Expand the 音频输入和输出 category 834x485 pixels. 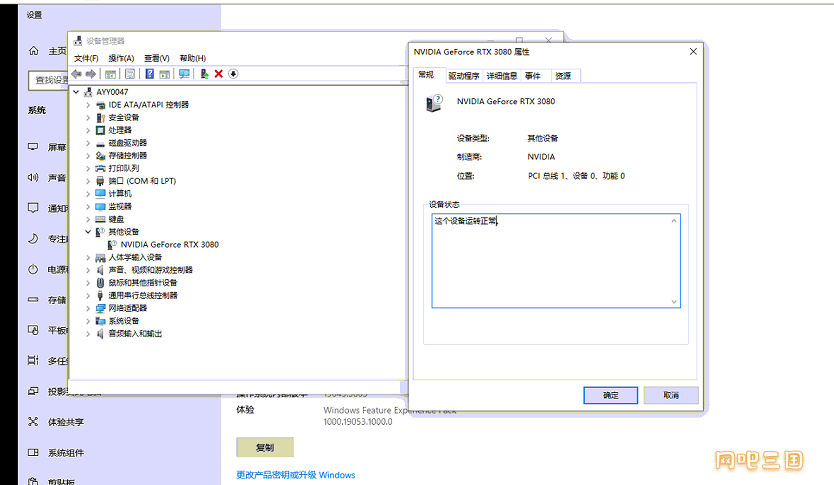tap(88, 334)
